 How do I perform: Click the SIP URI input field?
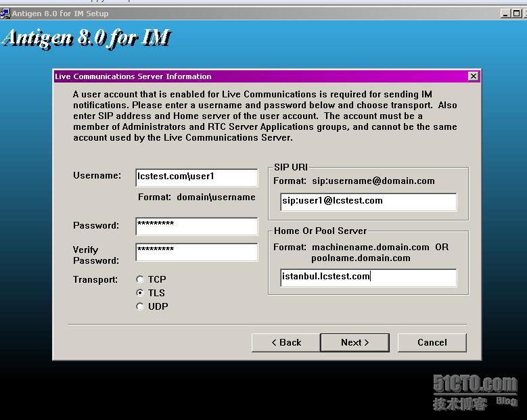(x=369, y=202)
